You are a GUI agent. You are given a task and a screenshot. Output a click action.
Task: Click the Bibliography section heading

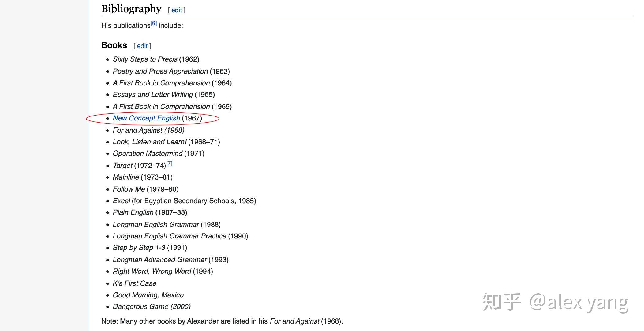pos(131,9)
